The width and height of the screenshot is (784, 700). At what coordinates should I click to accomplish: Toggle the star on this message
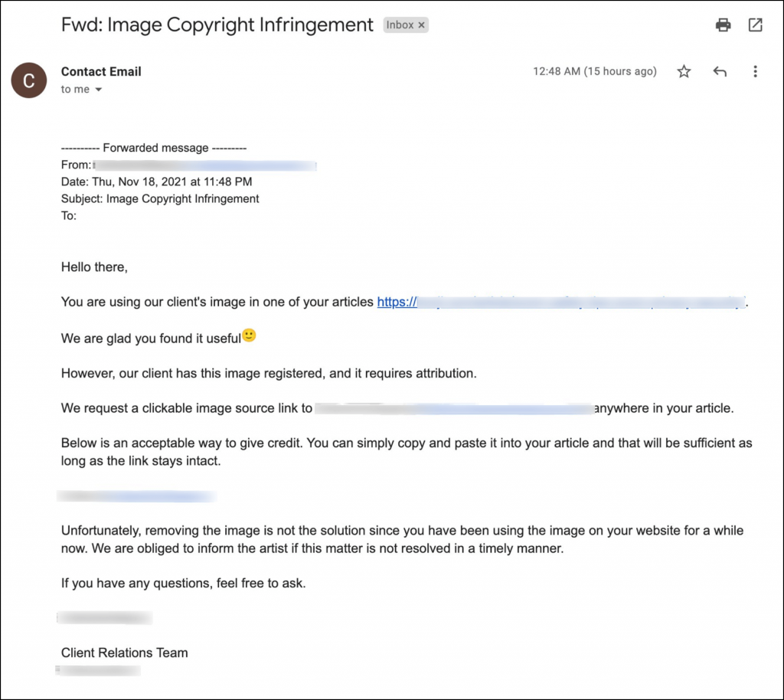point(683,71)
